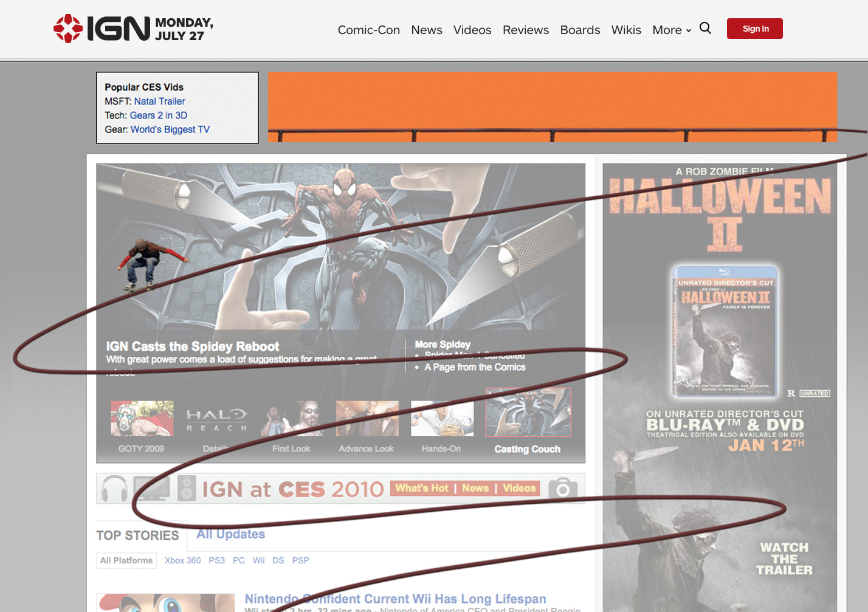Image resolution: width=868 pixels, height=612 pixels.
Task: Filter stories by PC
Action: 239,560
